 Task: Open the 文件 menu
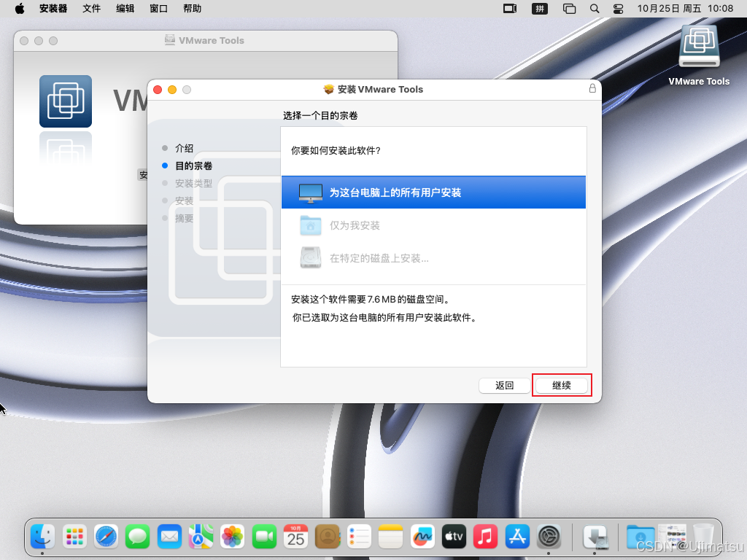pyautogui.click(x=91, y=9)
